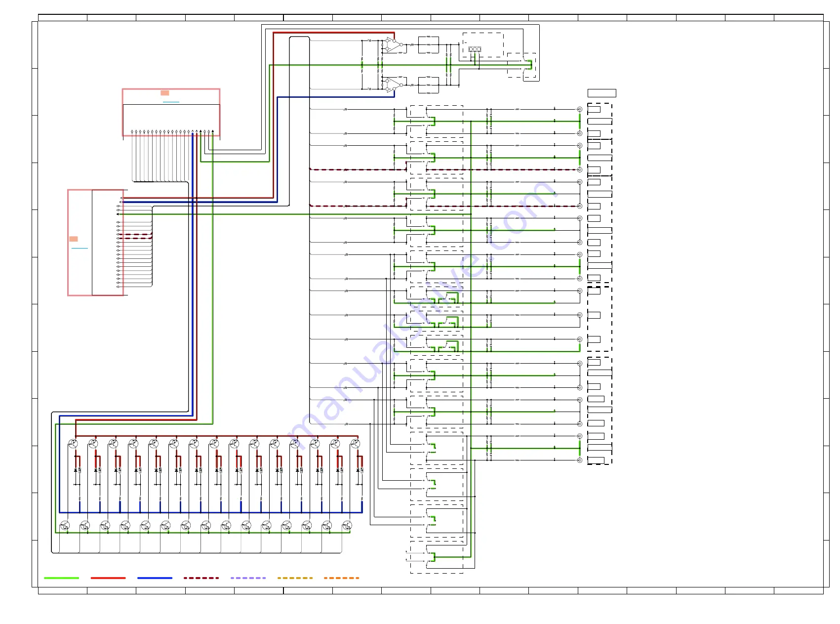The image size is (840, 624).
Task: Click the solid green legend line
Action: click(x=61, y=578)
